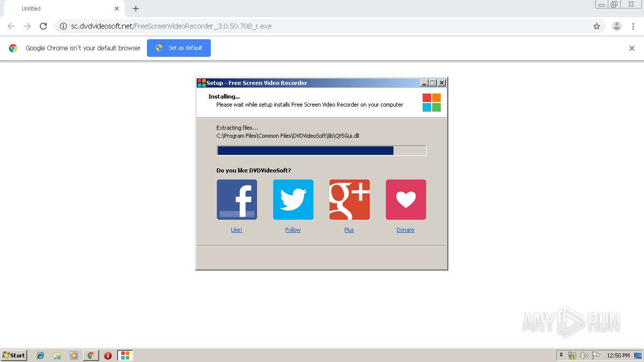Go back in Chrome
The width and height of the screenshot is (644, 362).
click(11, 26)
